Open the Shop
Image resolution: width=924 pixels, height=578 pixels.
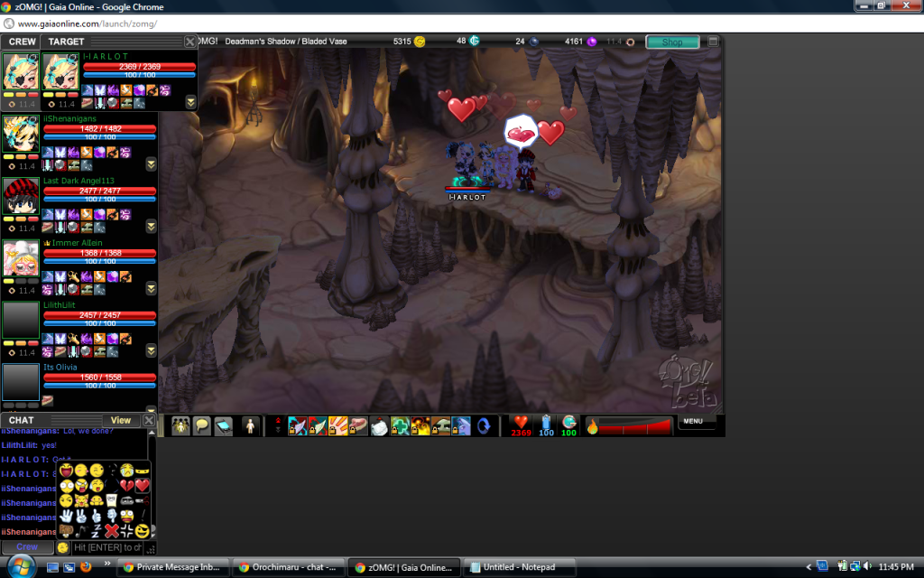click(672, 42)
